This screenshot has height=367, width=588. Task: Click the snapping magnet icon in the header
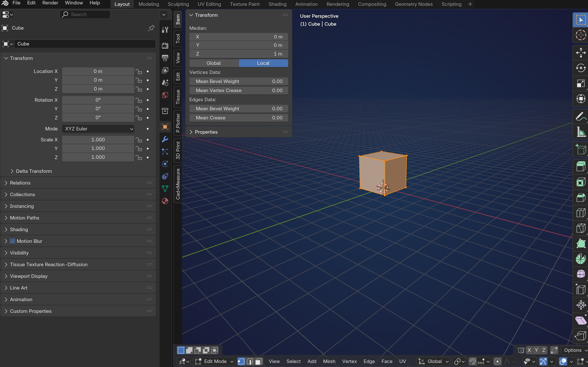tap(472, 361)
